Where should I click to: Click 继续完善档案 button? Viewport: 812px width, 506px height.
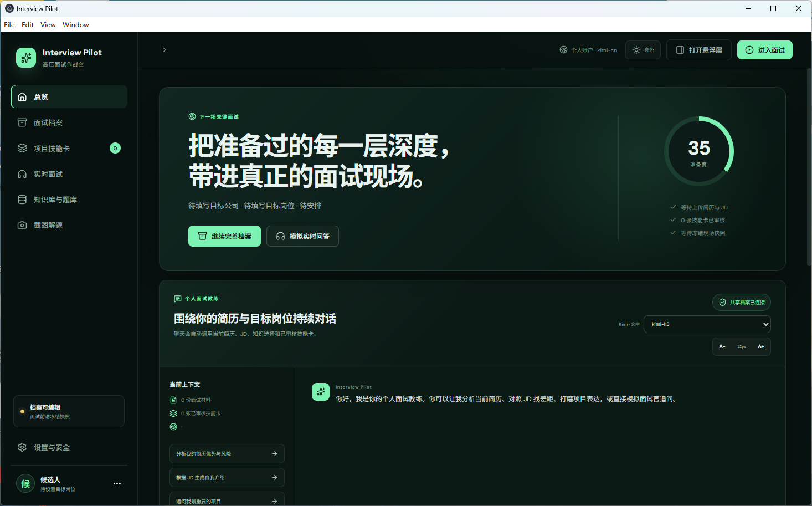coord(224,236)
